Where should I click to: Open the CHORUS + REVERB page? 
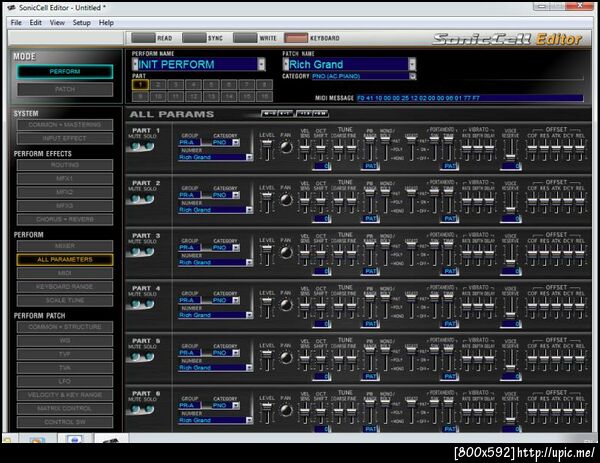pyautogui.click(x=65, y=219)
